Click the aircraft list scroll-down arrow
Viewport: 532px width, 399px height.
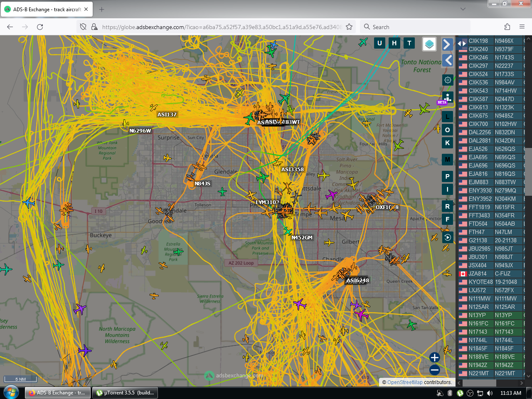528,376
